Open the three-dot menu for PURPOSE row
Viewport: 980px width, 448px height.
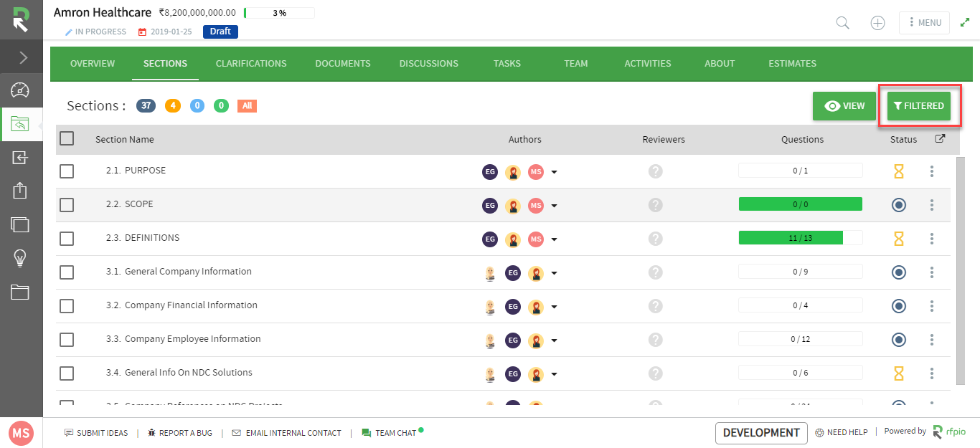[932, 171]
